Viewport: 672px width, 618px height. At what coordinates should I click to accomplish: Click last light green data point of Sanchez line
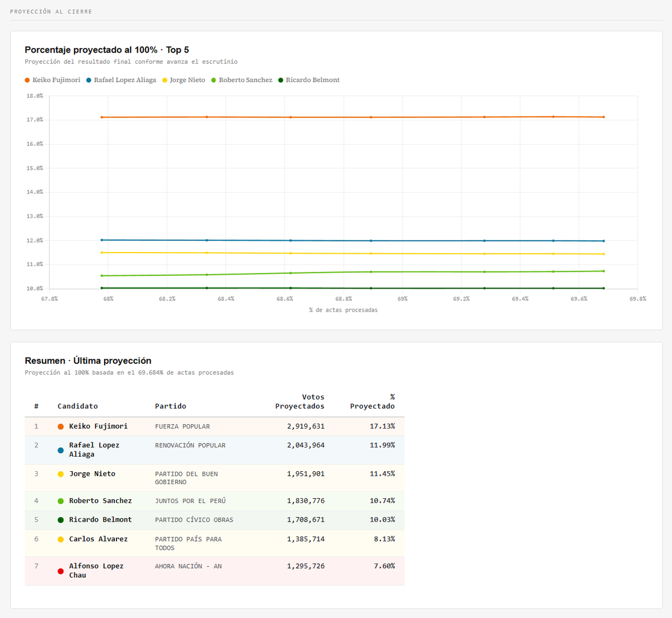[x=603, y=271]
